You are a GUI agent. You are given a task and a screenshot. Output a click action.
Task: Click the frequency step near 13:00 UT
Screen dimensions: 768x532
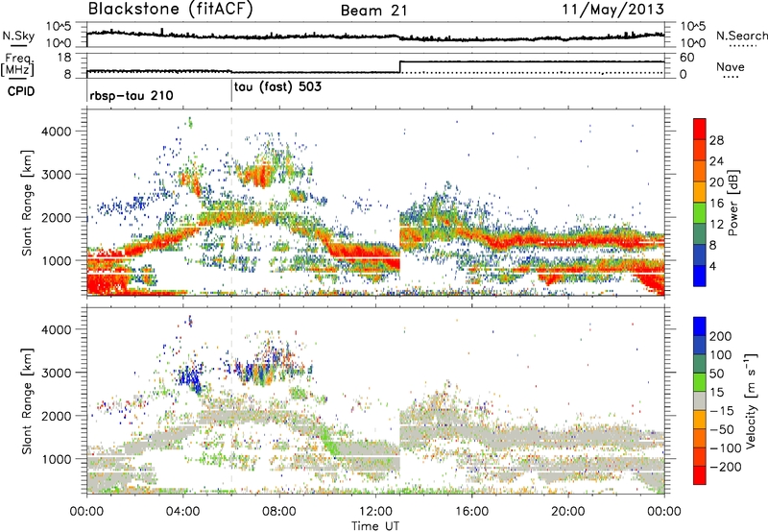(x=400, y=66)
